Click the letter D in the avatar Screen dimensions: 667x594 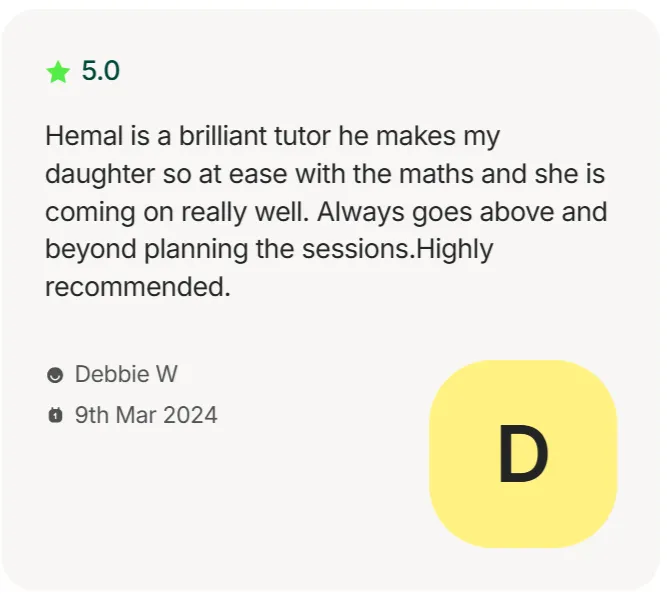click(523, 454)
